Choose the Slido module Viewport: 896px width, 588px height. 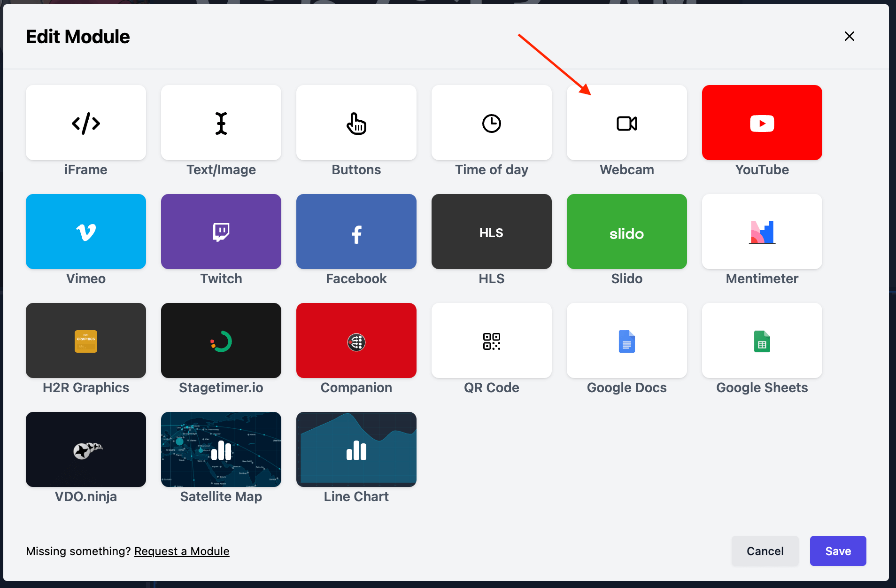click(626, 232)
